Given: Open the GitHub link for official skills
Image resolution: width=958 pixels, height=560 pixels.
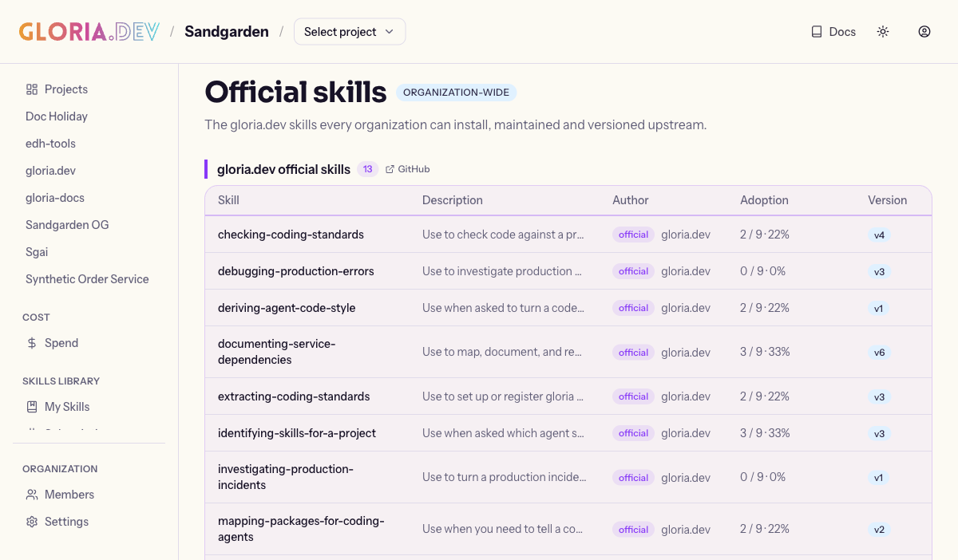Looking at the screenshot, I should click(408, 169).
